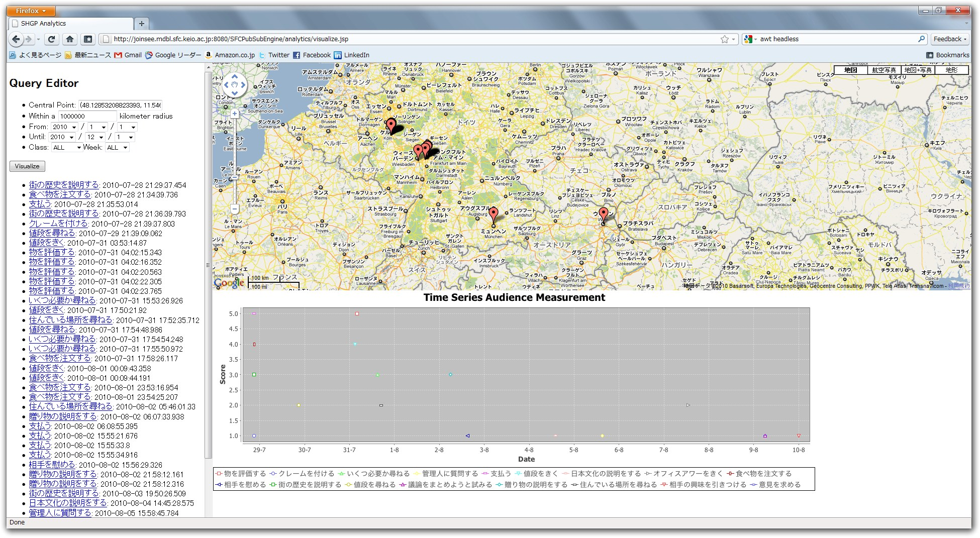
Task: Star this page with the bookmark icon
Action: click(724, 39)
